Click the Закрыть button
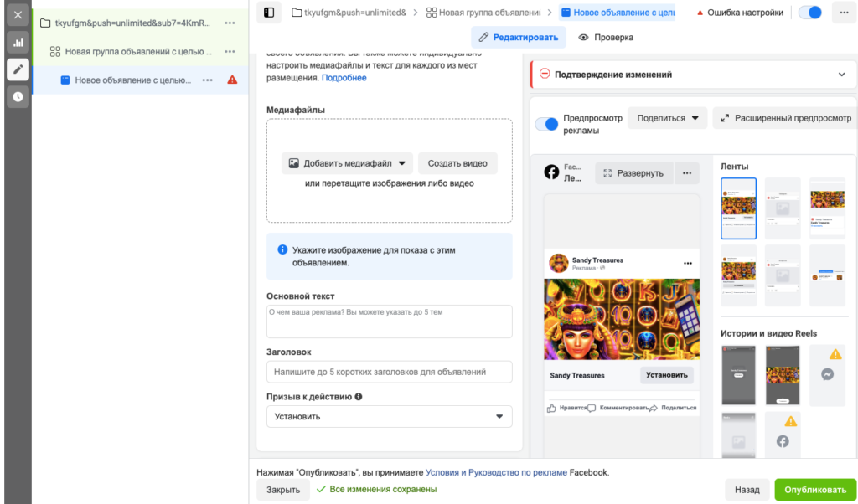 (283, 490)
